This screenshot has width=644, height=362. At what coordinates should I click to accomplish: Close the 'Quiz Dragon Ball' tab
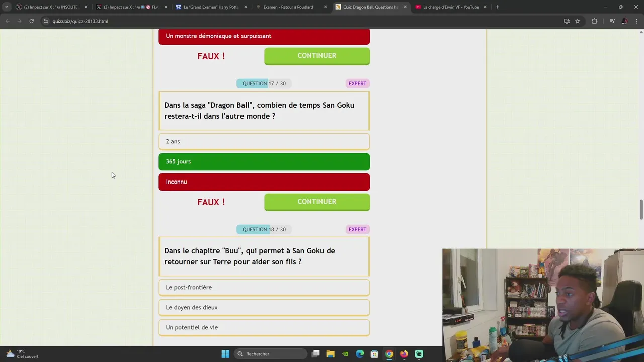click(405, 7)
